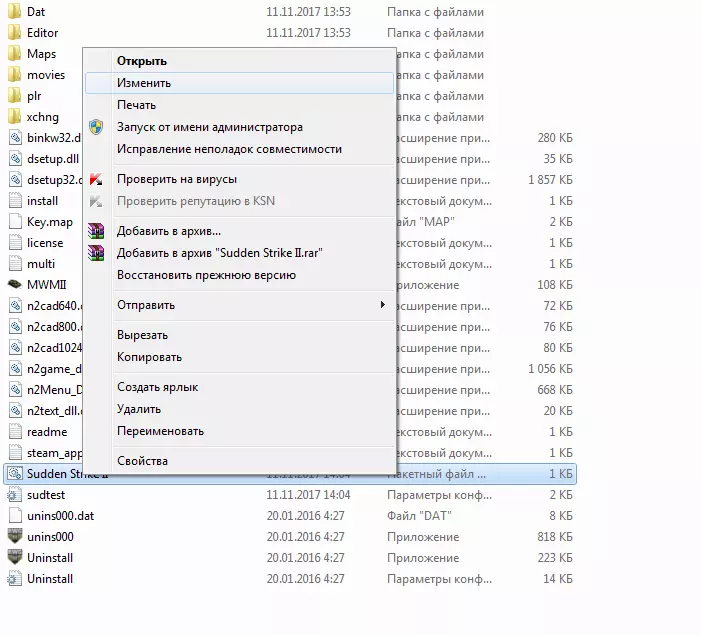Select the n2text_dll file name

click(55, 411)
